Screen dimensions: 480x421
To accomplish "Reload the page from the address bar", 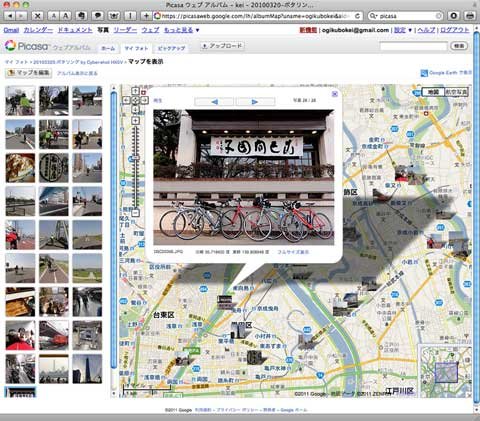I will pyautogui.click(x=357, y=16).
